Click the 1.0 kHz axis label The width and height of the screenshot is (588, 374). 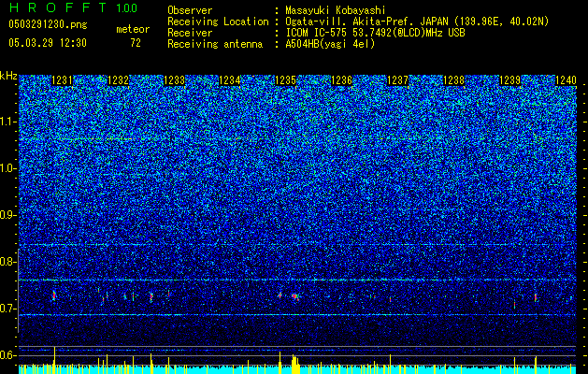7,168
